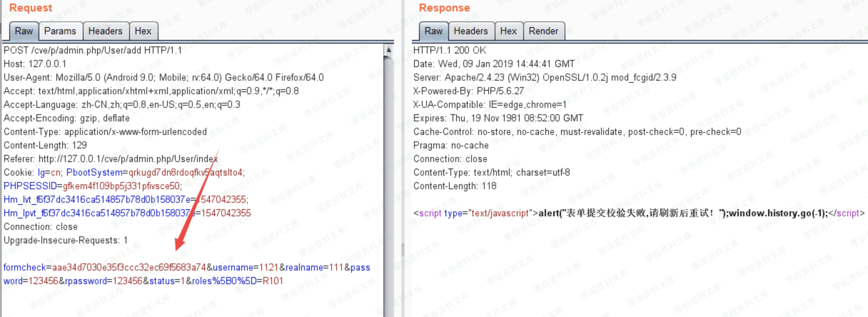Click the Referer URL in the request
868x317 pixels.
pos(128,159)
